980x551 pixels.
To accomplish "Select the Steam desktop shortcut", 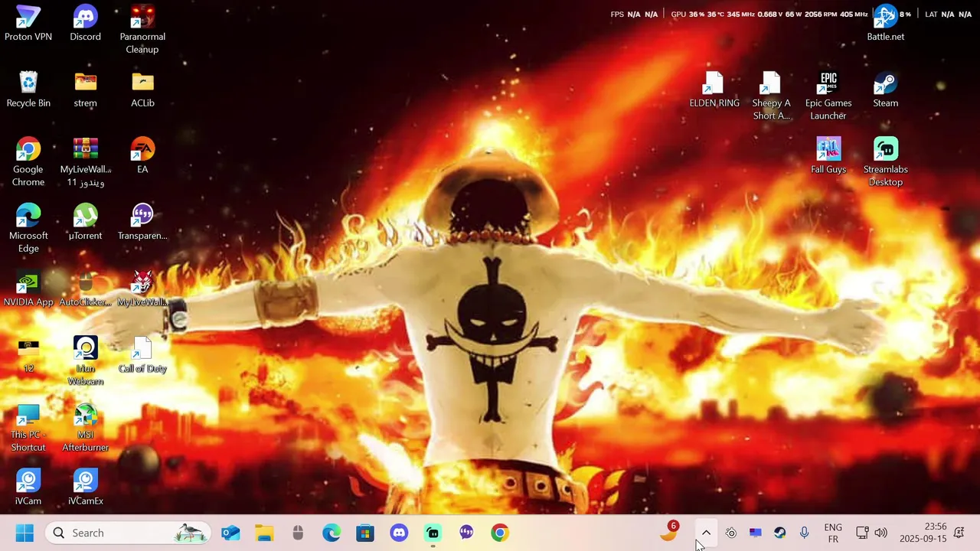I will [886, 90].
